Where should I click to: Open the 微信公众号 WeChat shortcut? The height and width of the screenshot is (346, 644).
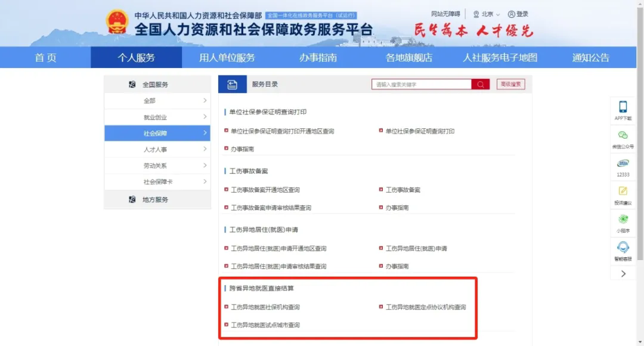click(623, 139)
